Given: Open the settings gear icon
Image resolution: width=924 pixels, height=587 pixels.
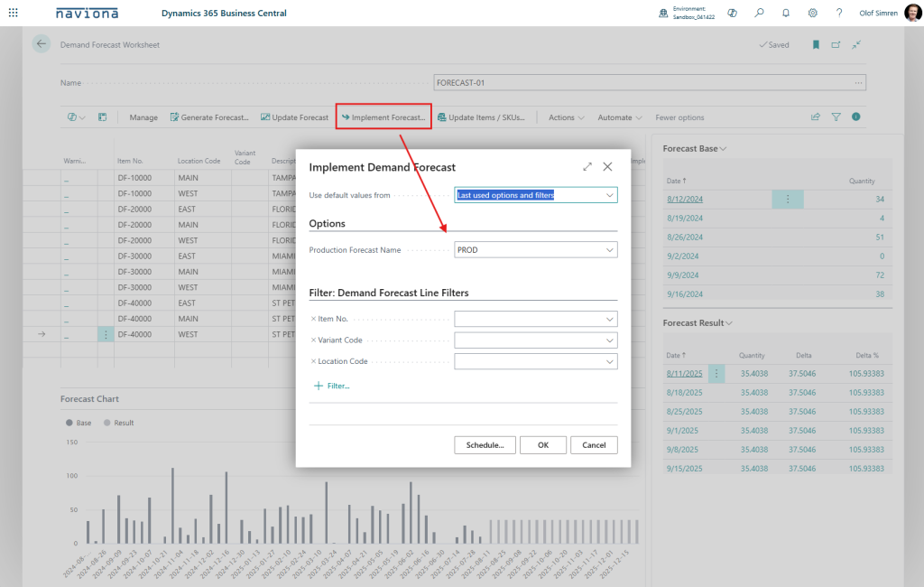Looking at the screenshot, I should tap(813, 13).
